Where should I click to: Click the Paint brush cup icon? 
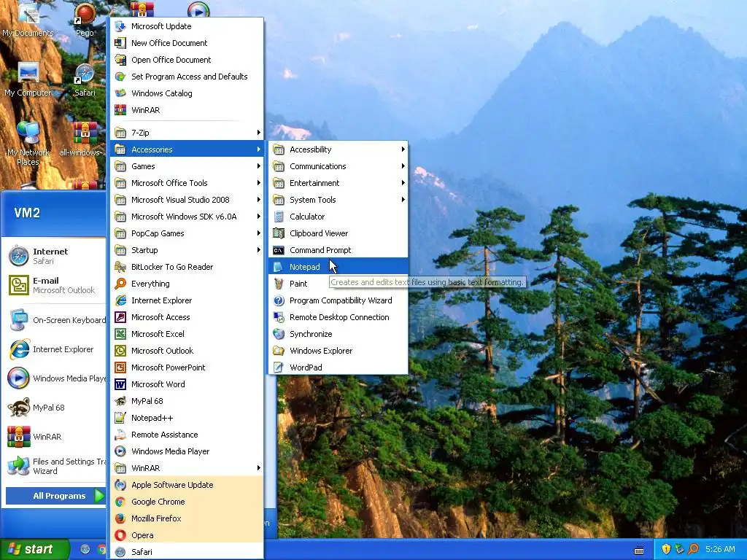[279, 284]
